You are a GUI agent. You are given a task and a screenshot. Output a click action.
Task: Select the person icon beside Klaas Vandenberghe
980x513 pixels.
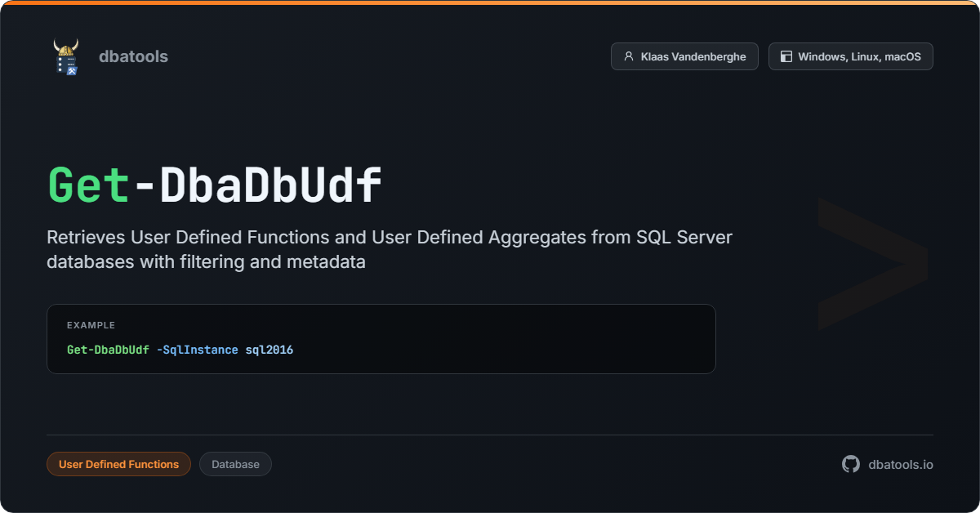click(628, 56)
